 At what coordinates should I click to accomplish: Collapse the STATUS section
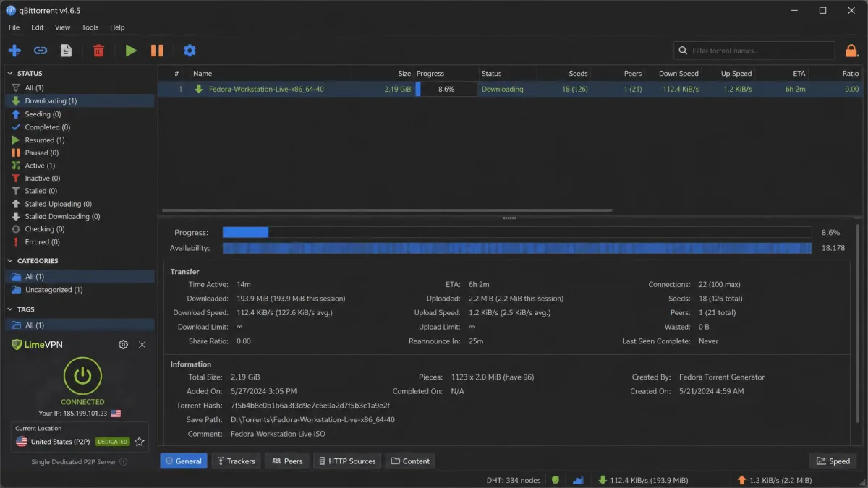pos(10,73)
